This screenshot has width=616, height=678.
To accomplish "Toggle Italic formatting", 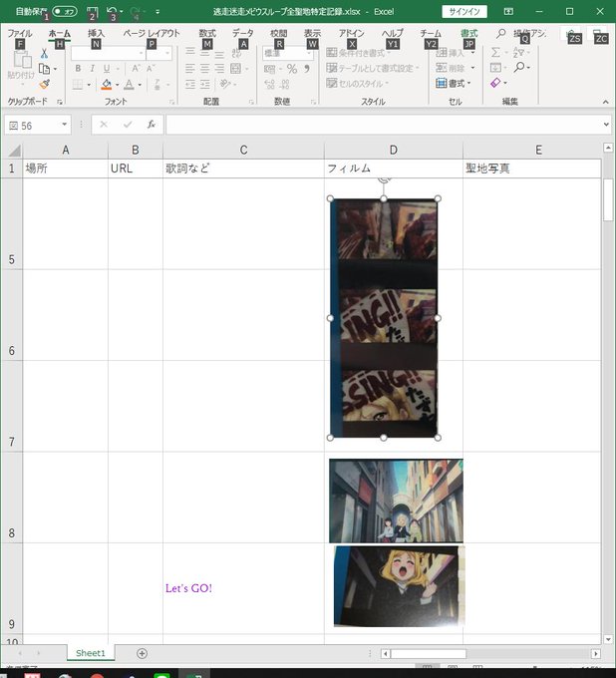I will [92, 69].
